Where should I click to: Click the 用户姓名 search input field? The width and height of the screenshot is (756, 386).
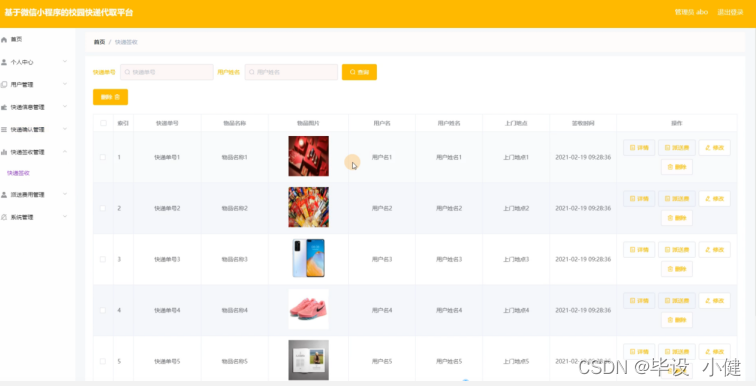point(291,72)
